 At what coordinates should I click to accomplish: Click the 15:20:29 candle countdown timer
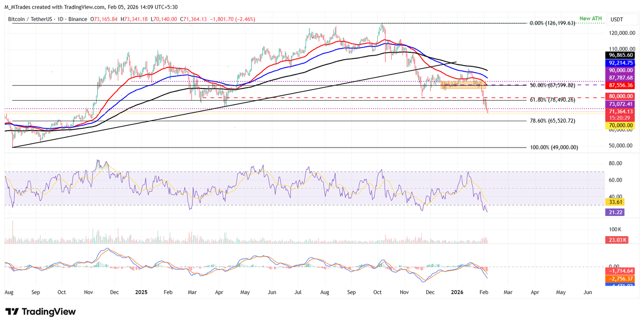click(x=620, y=118)
